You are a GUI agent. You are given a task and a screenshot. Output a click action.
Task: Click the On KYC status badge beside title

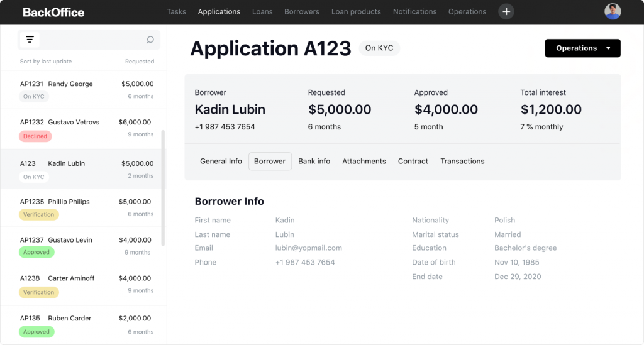tap(379, 48)
